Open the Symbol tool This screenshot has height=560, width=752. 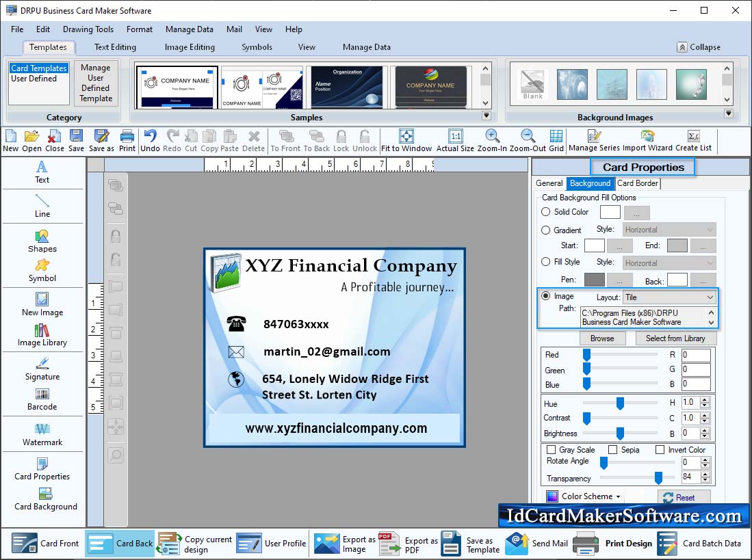coord(42,271)
